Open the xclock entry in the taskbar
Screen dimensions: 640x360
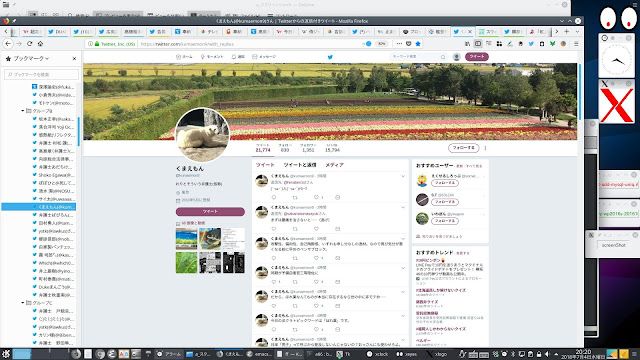[x=378, y=354]
